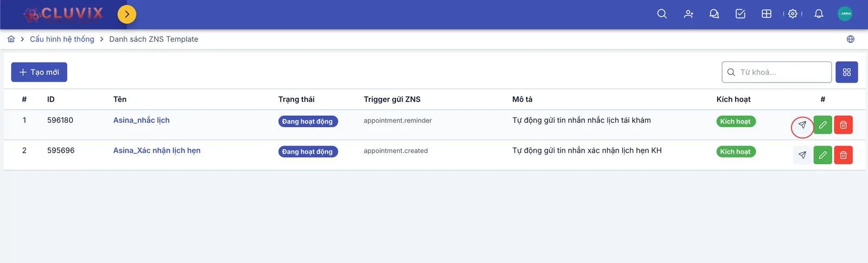
Task: Open Cấu hình hệ thống breadcrumb link
Action: tap(62, 39)
